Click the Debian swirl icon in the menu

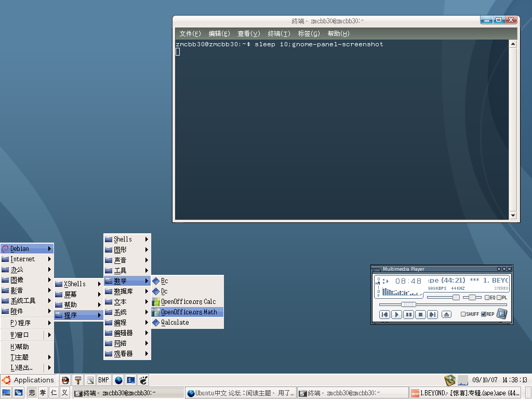coord(5,249)
